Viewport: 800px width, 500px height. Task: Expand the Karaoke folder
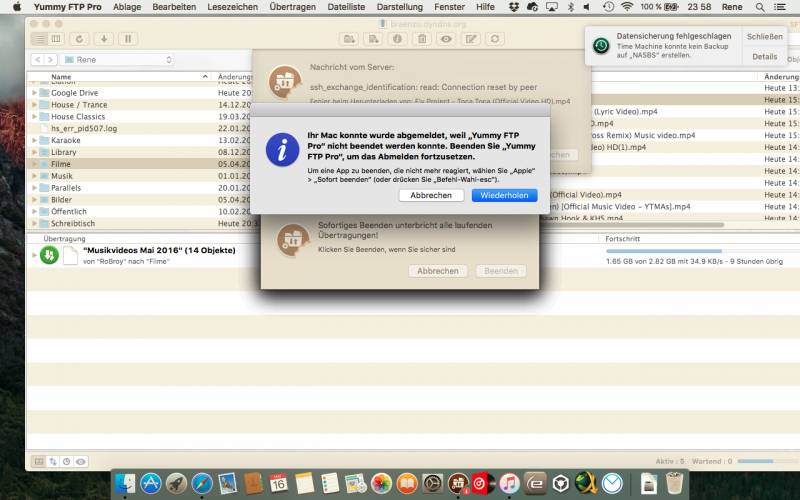point(34,140)
